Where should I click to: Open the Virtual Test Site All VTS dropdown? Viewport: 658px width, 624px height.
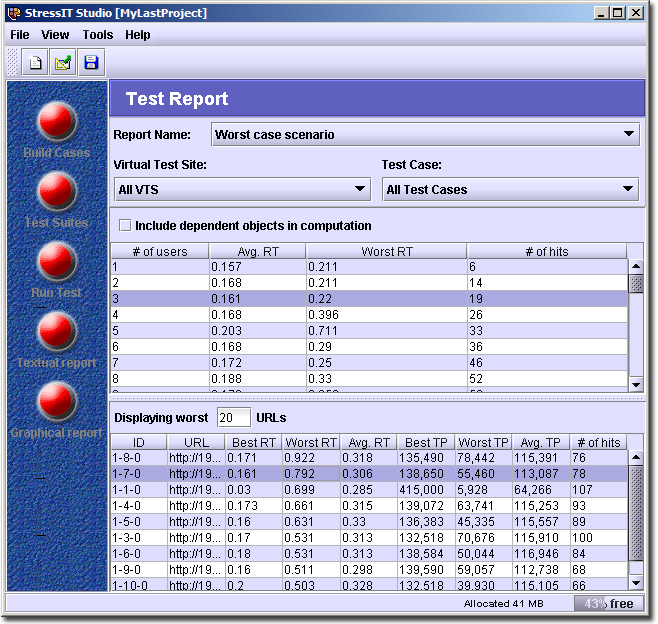tap(243, 189)
